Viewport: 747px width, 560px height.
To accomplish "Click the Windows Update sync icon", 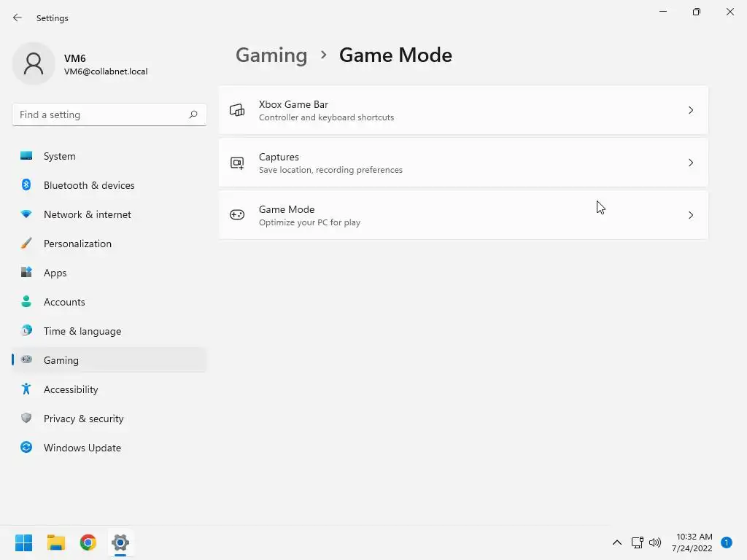I will point(26,447).
